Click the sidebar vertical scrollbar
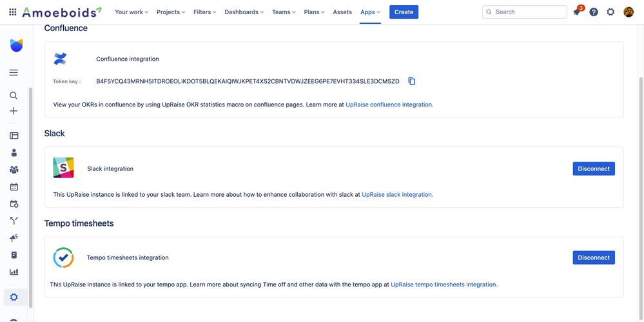Screen dimensions: 644x322 pos(30,197)
